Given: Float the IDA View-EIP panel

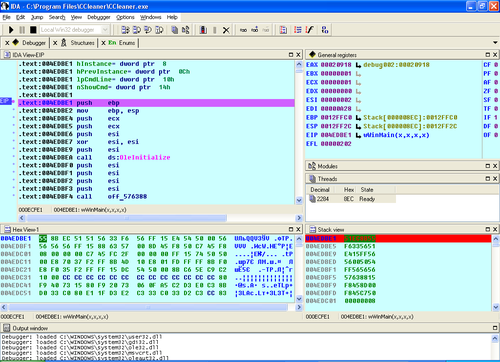Looking at the screenshot, I should [291, 55].
